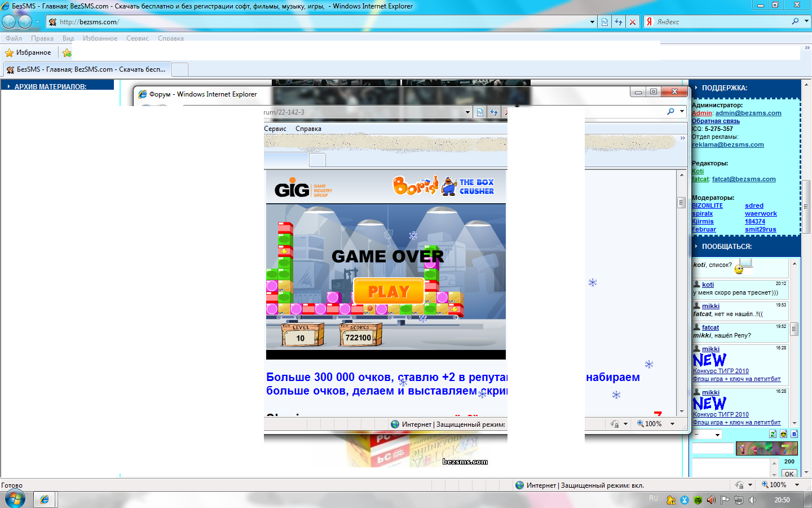Click compatibility view icon in main address bar
Screen dimensions: 812x508
[604, 22]
